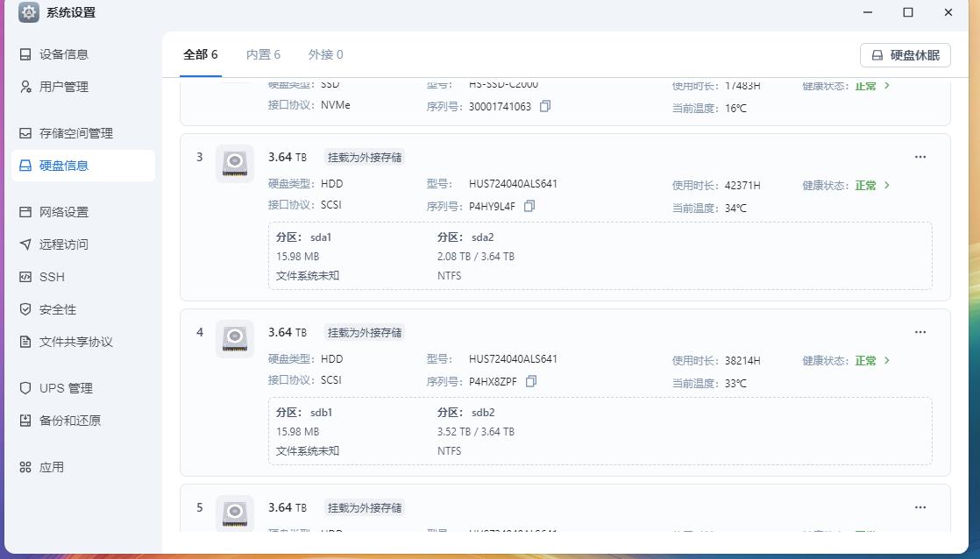Open more options for disk 5
The image size is (980, 559).
[920, 507]
